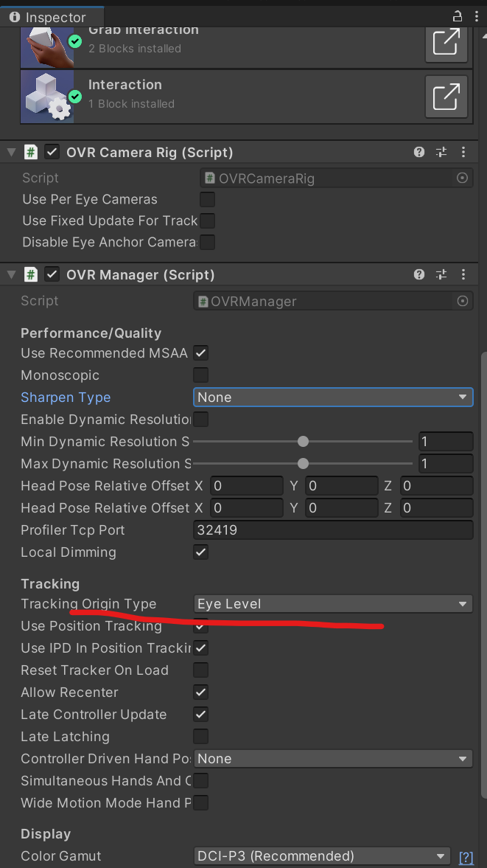The height and width of the screenshot is (868, 487).
Task: Open the Interaction block external link
Action: point(446,97)
